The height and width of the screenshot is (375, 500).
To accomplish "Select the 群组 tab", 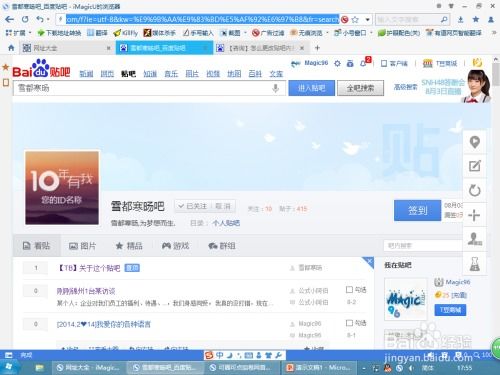I will click(x=222, y=246).
